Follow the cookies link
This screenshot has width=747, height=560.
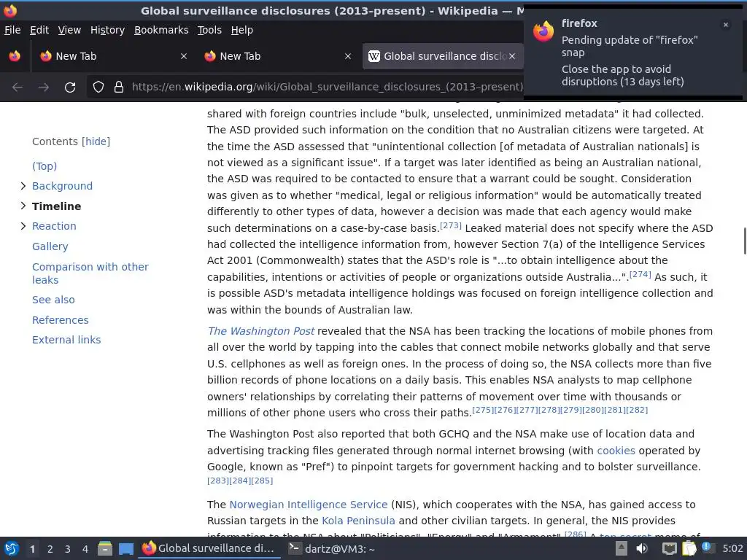coord(616,451)
